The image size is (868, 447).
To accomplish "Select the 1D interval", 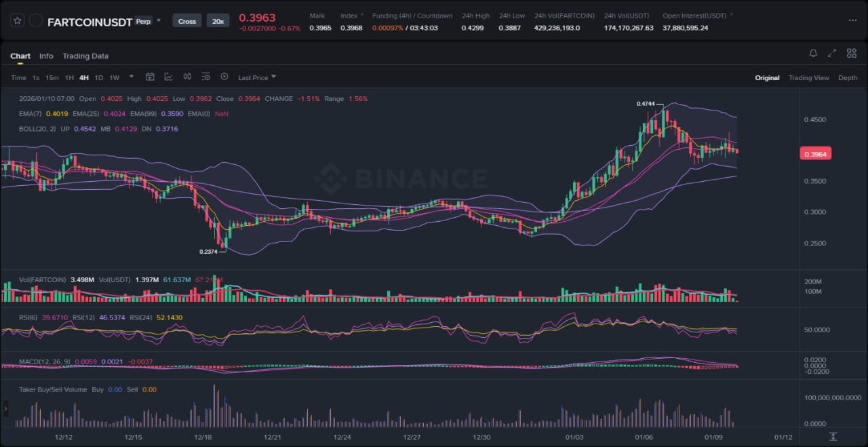I will (x=99, y=77).
